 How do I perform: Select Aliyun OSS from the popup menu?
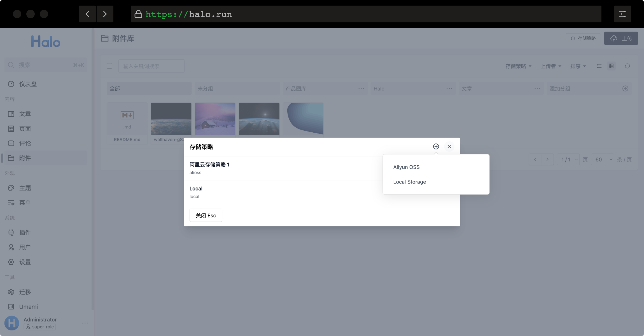click(406, 167)
